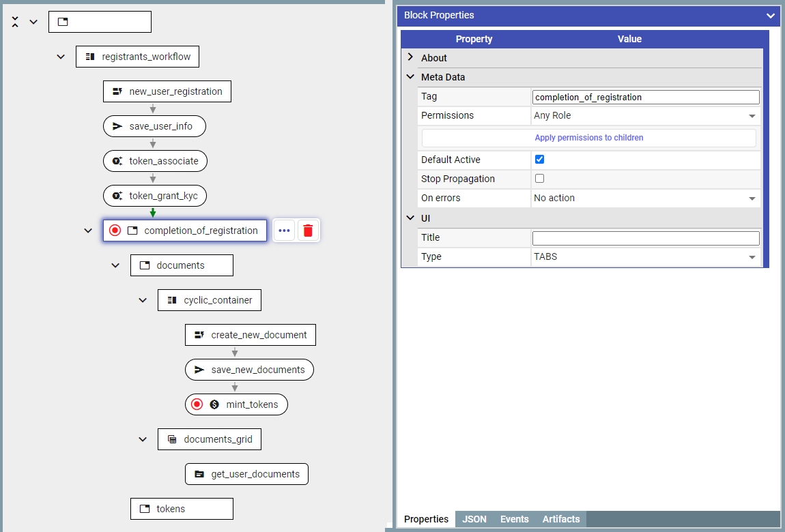Click the red circle icon on completion_of_registration
785x532 pixels.
click(x=115, y=231)
